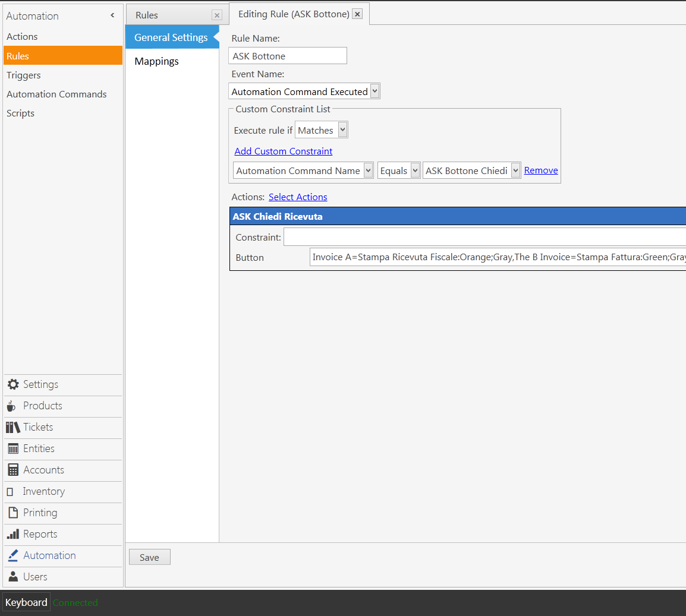The image size is (686, 616).
Task: Open Settings from the sidebar gear icon
Action: (x=12, y=384)
